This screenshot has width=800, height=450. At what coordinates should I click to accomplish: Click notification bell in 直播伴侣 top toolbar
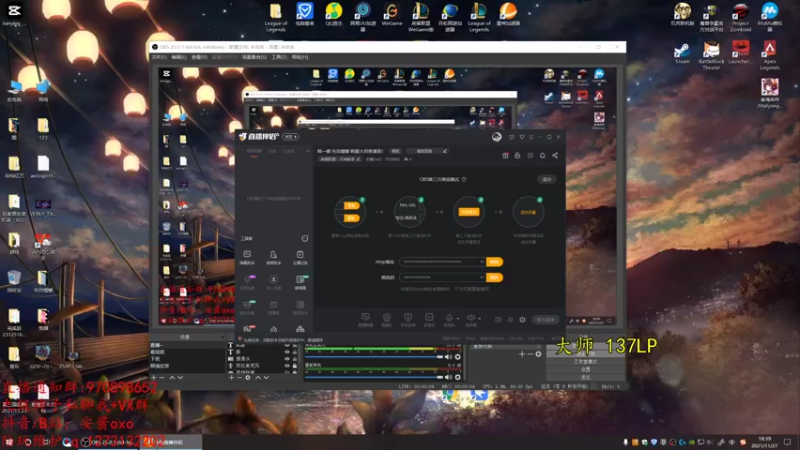click(x=542, y=156)
